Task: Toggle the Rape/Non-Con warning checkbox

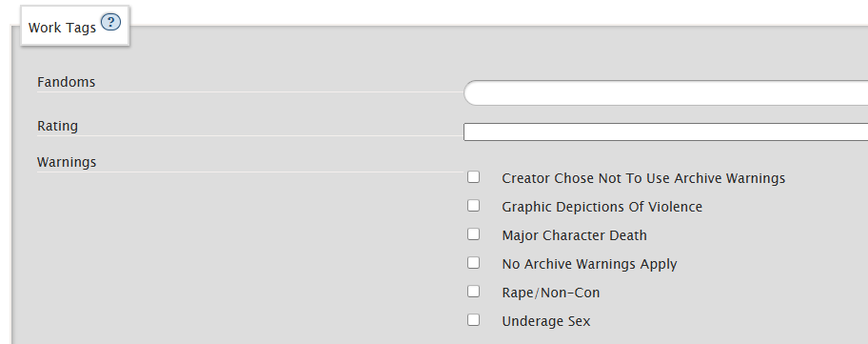Action: (473, 292)
